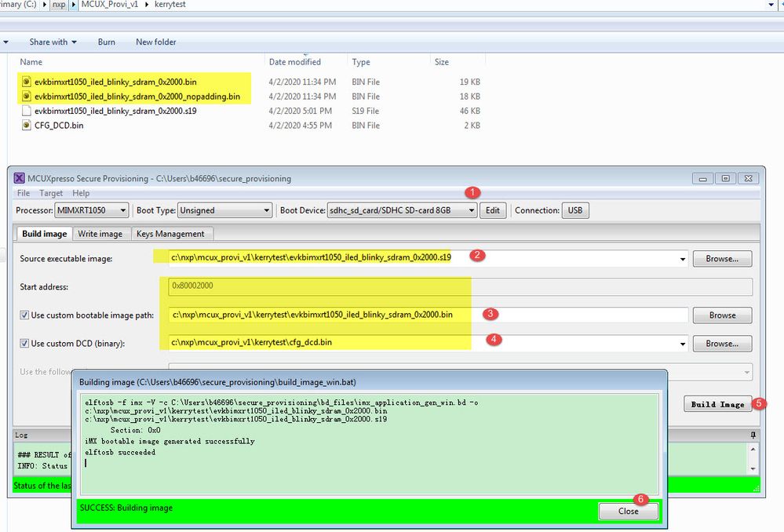Click the Start address field
This screenshot has width=784, height=532.
(460, 286)
